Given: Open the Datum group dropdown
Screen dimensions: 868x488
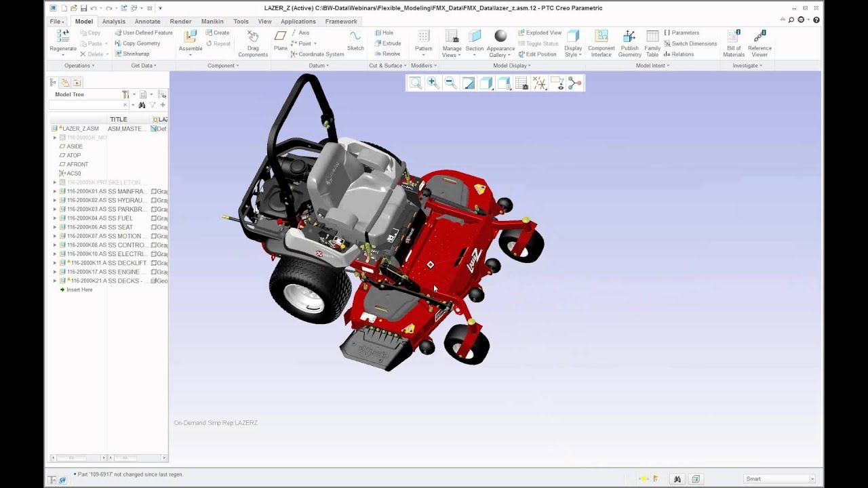Looking at the screenshot, I should (319, 66).
